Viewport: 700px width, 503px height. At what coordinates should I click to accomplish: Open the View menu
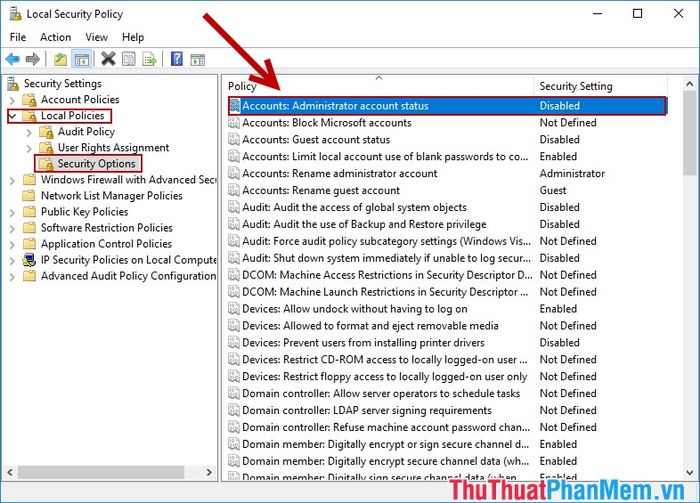(97, 37)
